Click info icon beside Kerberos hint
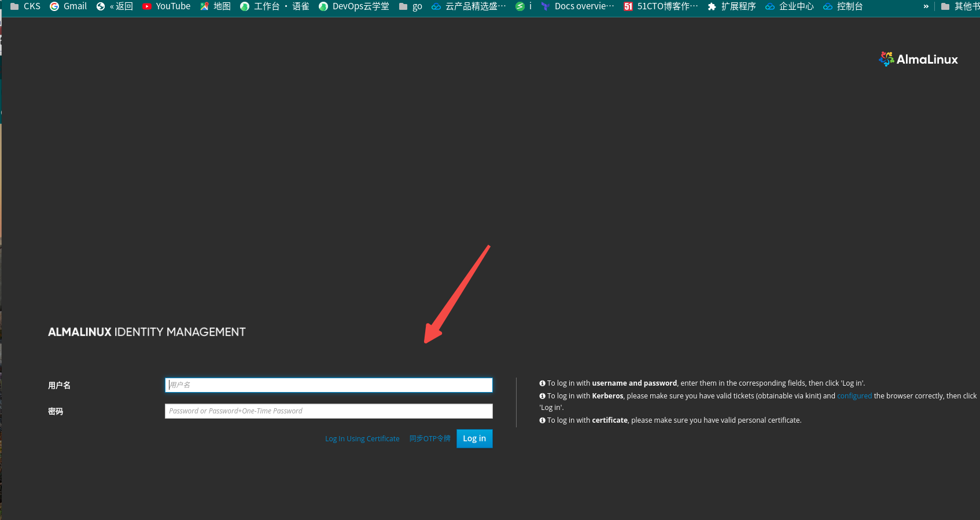Image resolution: width=980 pixels, height=520 pixels. [x=543, y=396]
